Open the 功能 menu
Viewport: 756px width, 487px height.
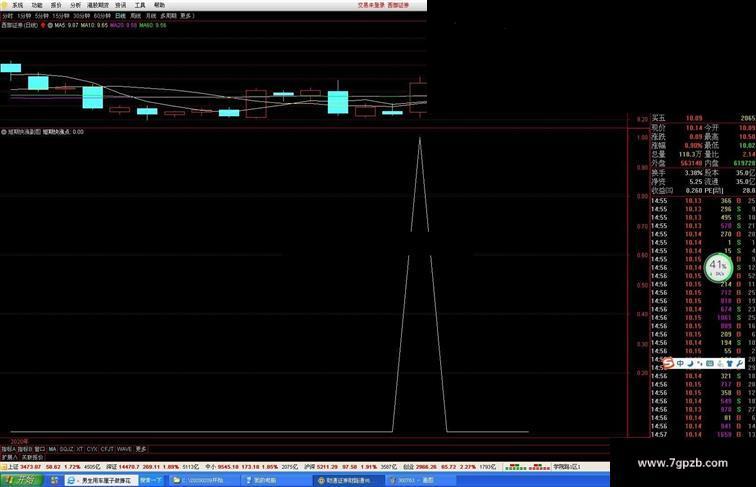[37, 5]
